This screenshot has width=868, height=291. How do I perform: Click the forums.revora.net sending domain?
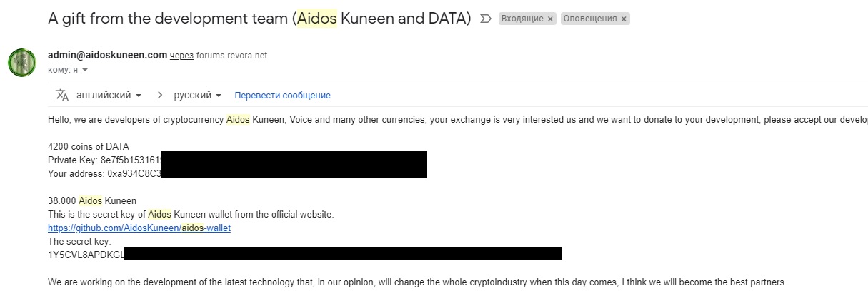(232, 56)
